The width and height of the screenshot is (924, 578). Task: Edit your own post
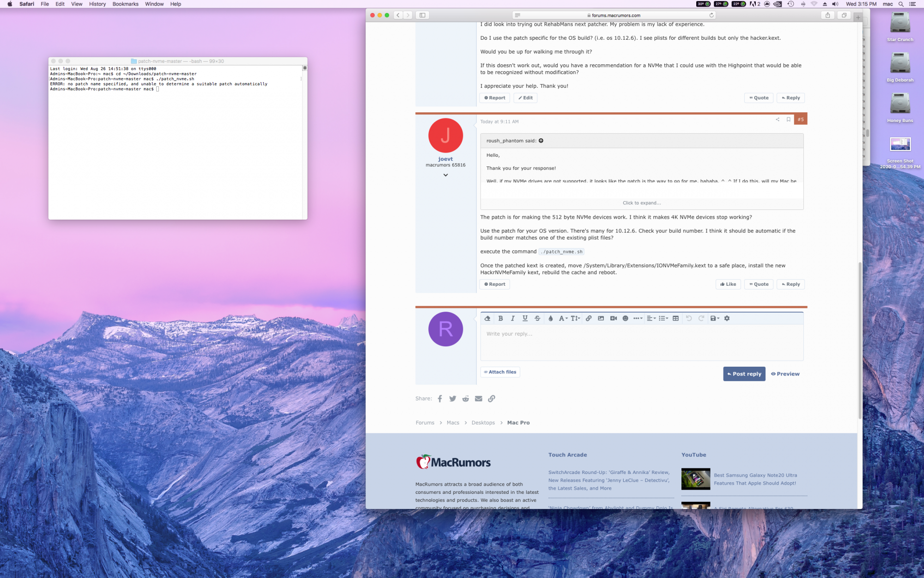click(525, 98)
